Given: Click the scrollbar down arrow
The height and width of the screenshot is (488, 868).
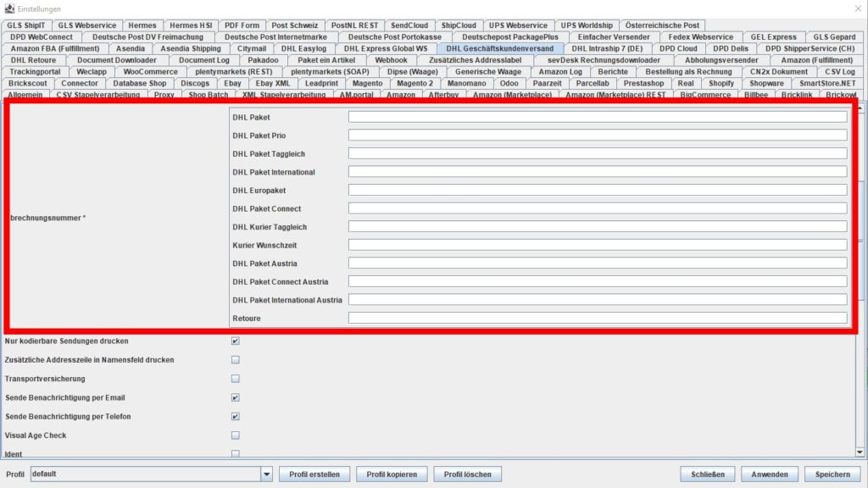Looking at the screenshot, I should 860,452.
